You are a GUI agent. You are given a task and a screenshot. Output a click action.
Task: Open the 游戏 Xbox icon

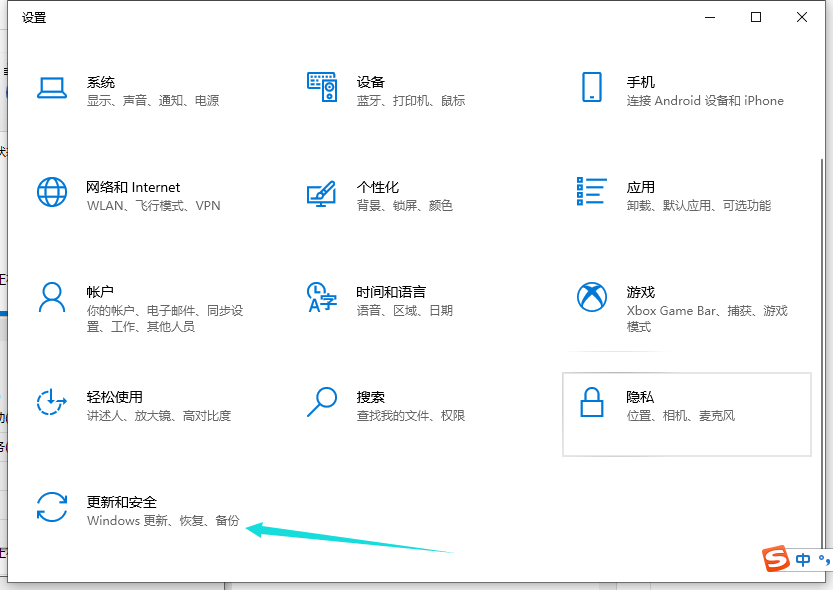click(592, 297)
